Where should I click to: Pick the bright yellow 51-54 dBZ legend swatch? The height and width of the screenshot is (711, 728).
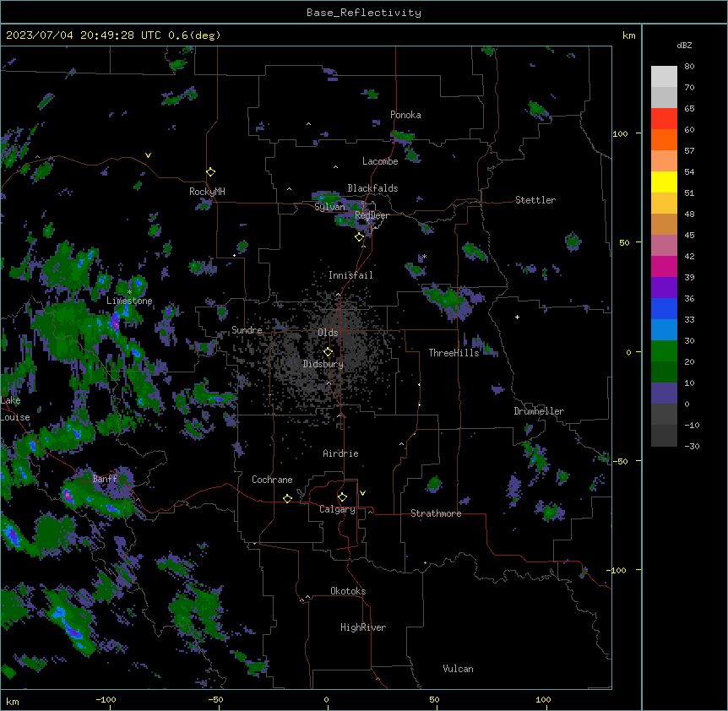(x=664, y=182)
